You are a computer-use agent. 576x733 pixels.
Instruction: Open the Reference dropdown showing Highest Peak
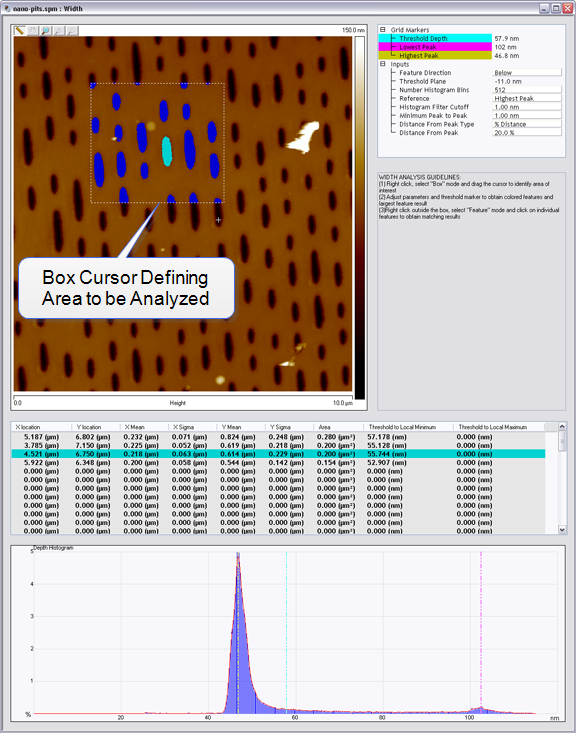click(527, 98)
